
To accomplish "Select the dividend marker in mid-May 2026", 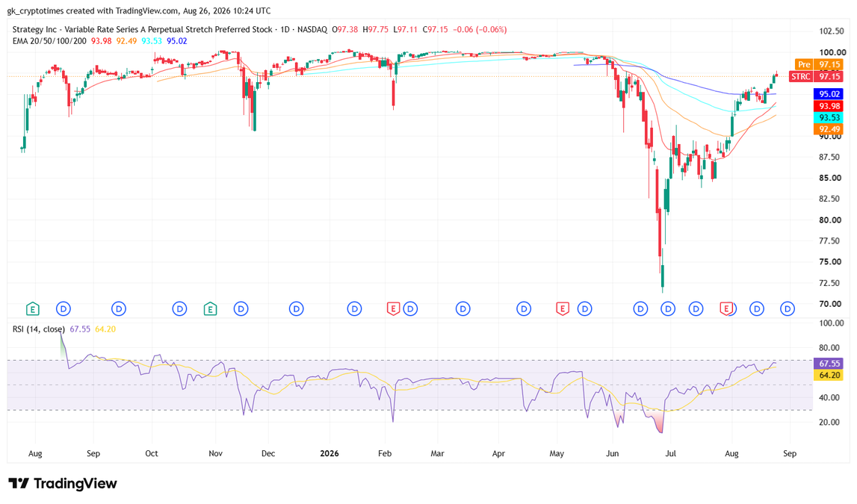I will coord(585,309).
